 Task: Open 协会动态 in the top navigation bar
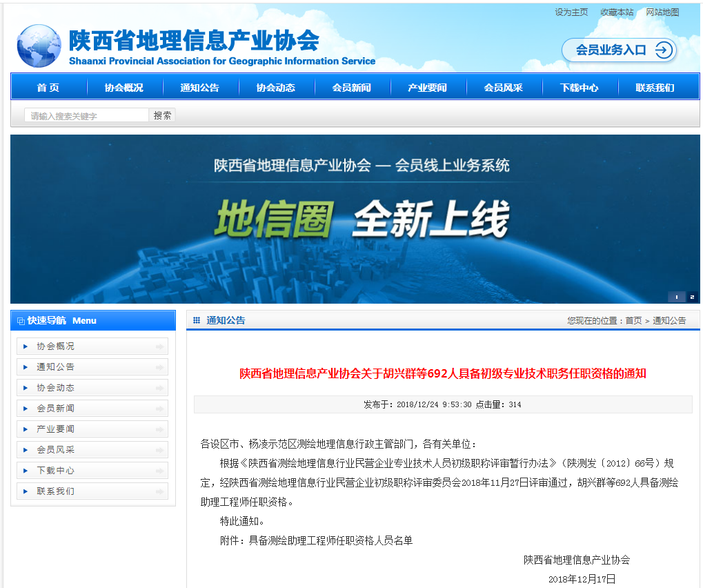coord(276,88)
